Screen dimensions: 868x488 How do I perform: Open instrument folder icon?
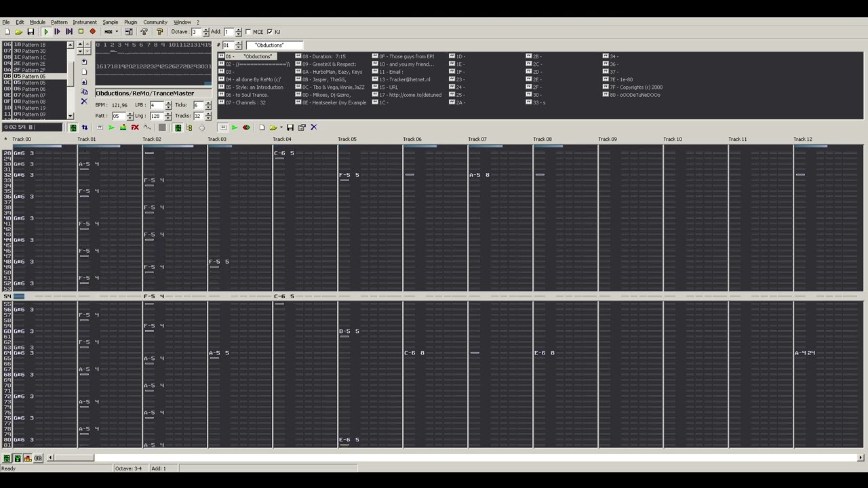click(x=273, y=127)
